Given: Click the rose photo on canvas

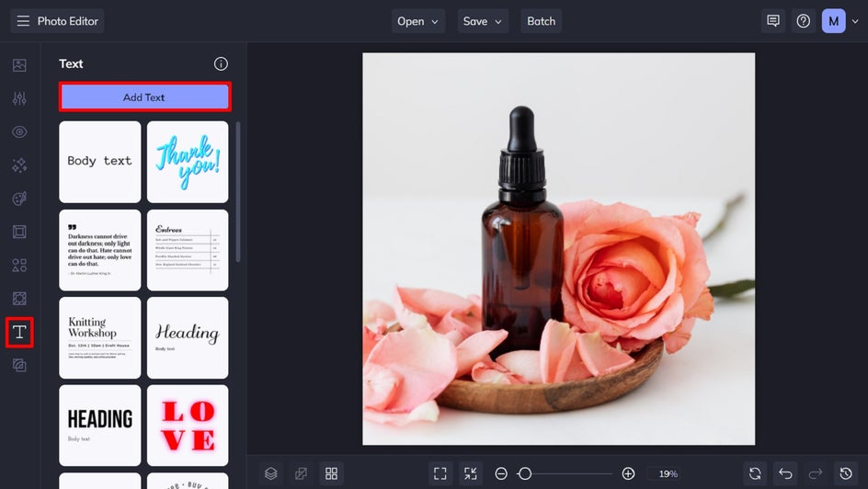Looking at the screenshot, I should click(x=558, y=249).
